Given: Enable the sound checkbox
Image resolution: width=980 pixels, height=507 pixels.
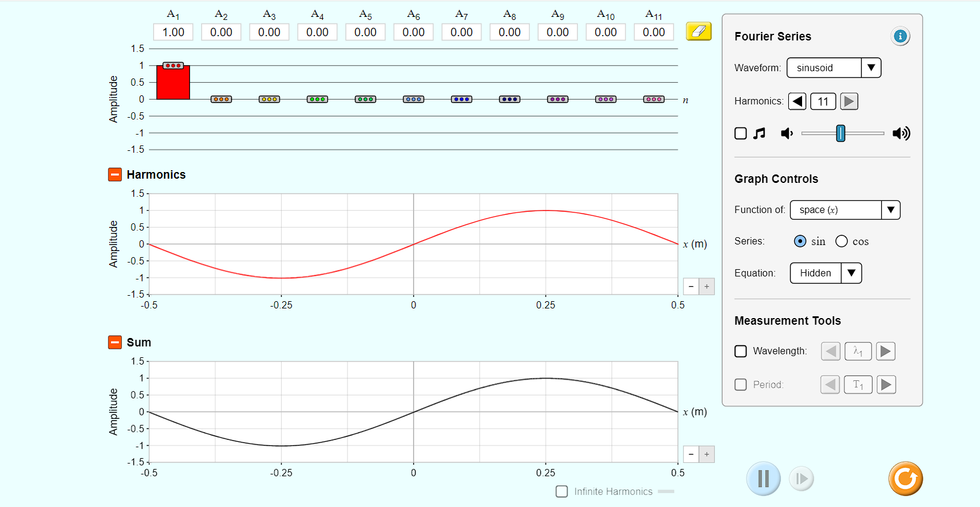Looking at the screenshot, I should tap(741, 133).
